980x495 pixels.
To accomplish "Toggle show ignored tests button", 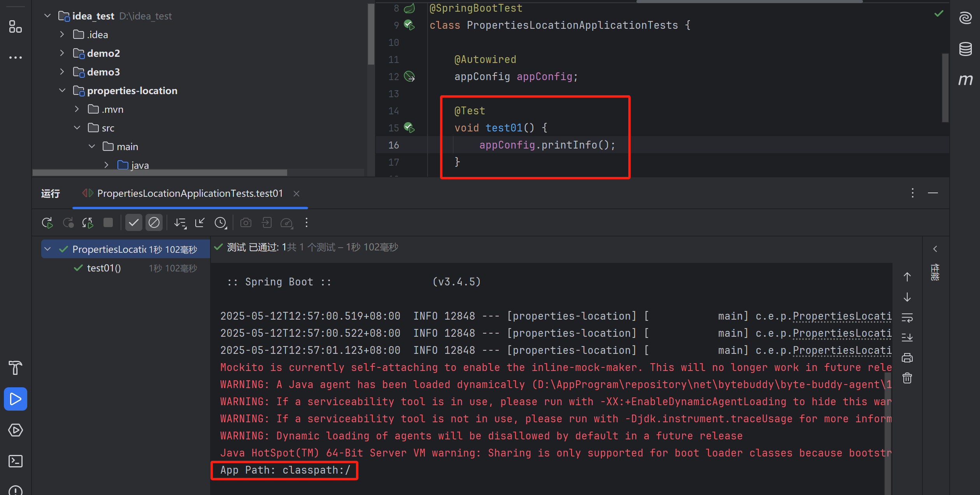I will point(154,223).
